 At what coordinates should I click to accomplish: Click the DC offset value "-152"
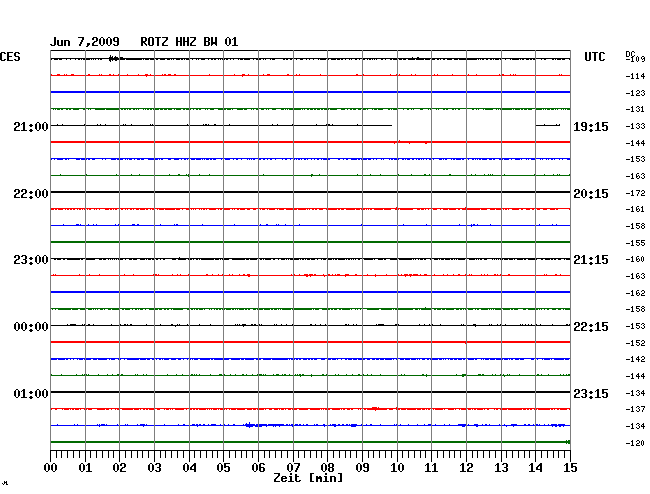coord(635,343)
